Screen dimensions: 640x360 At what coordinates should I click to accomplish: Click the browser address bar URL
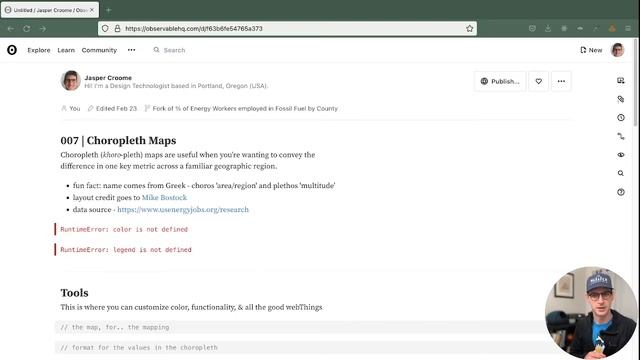tap(193, 29)
